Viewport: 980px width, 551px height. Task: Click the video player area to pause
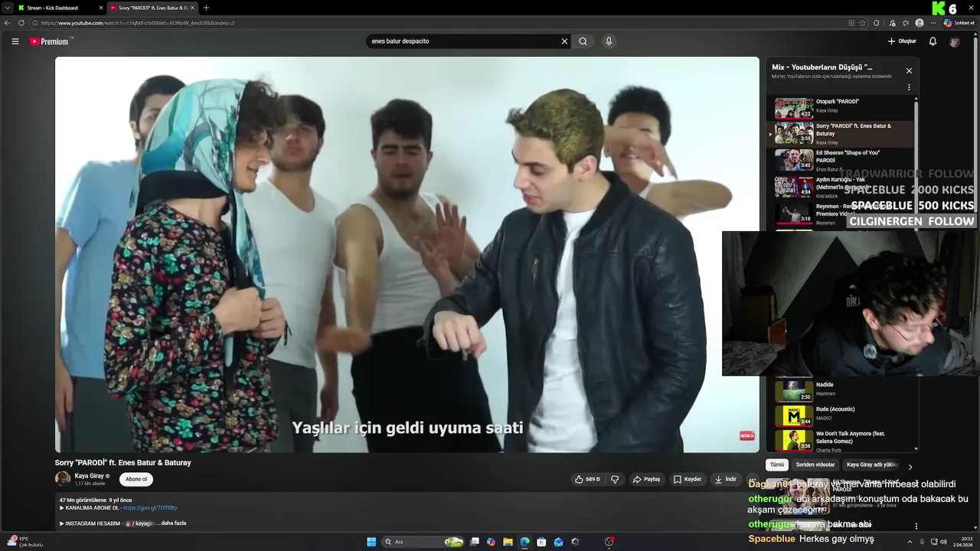(x=407, y=255)
